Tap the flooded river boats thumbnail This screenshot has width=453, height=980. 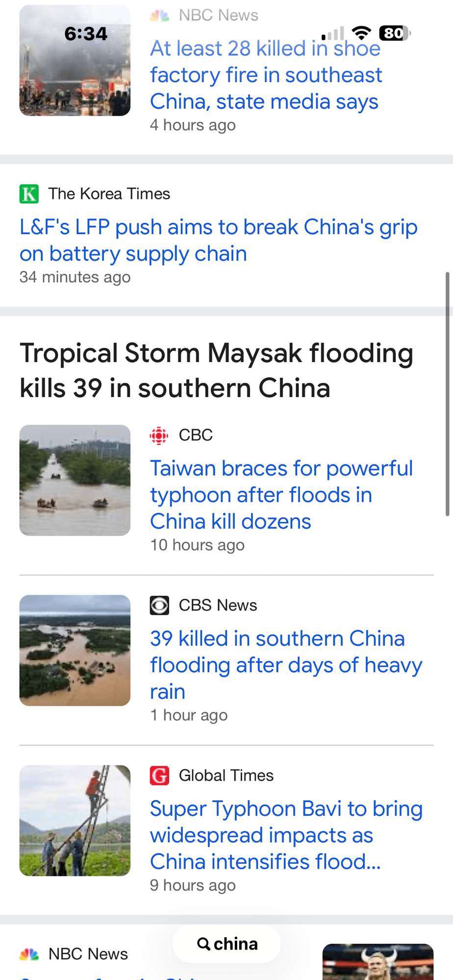75,480
